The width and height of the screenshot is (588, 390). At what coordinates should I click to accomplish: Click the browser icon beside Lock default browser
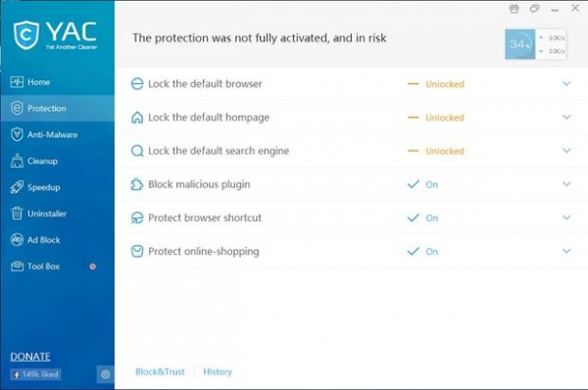click(x=137, y=83)
